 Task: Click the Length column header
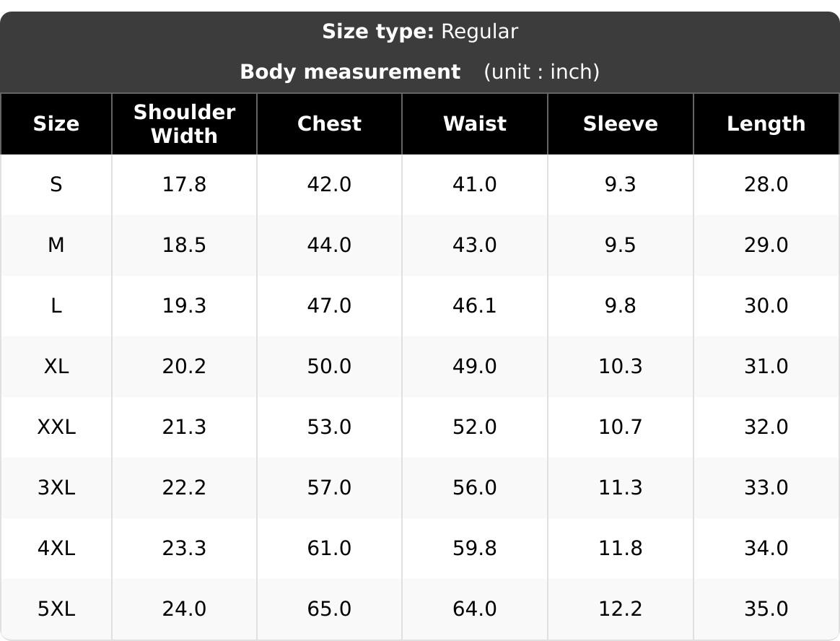766,124
